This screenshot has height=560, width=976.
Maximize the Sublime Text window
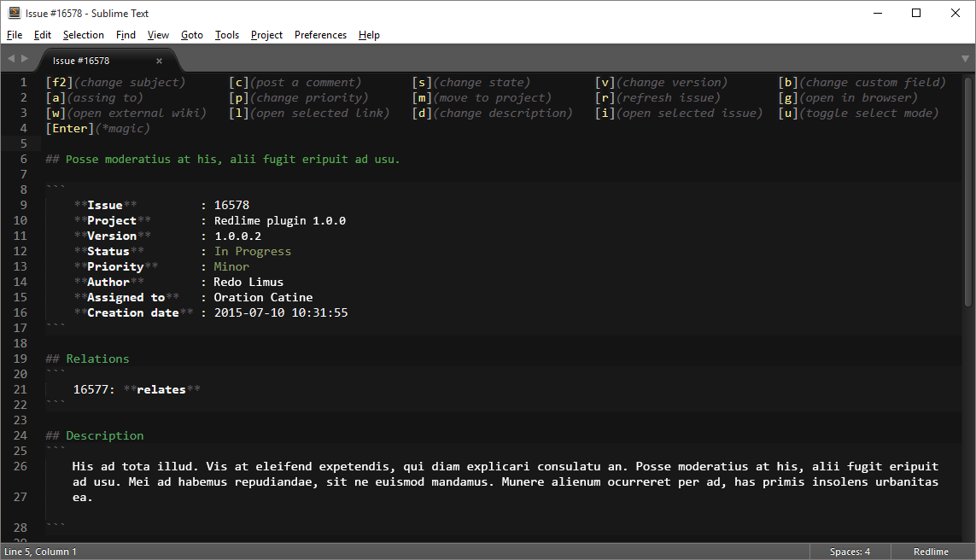[x=916, y=13]
